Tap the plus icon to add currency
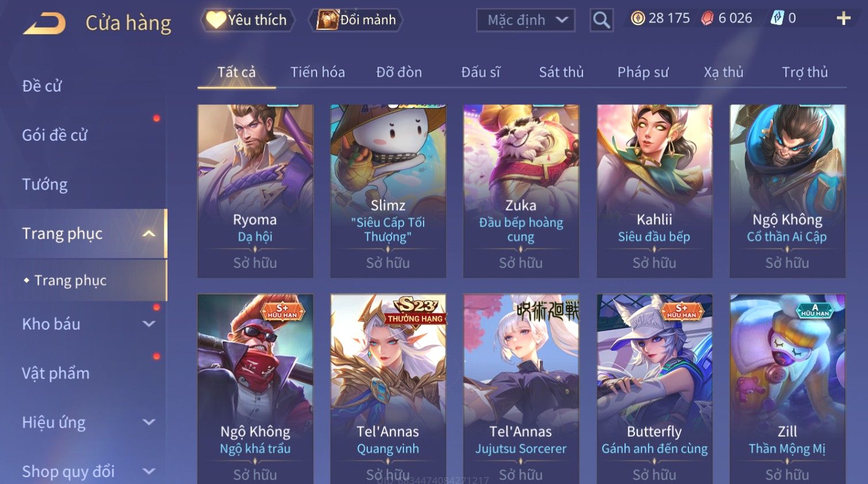The height and width of the screenshot is (484, 868). pos(844,18)
